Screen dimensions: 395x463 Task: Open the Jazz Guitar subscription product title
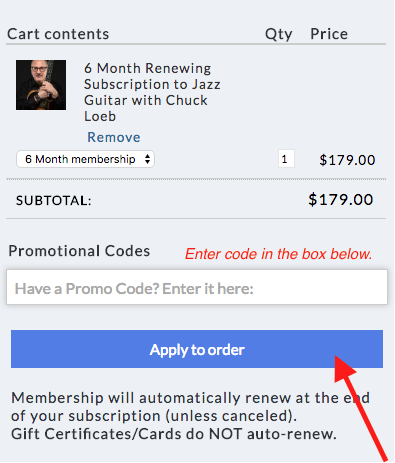152,92
